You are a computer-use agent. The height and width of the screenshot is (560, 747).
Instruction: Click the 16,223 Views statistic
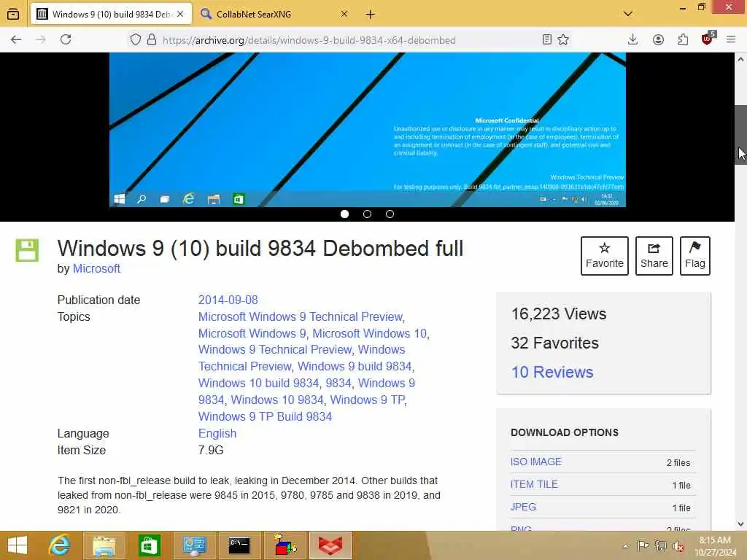tap(558, 314)
